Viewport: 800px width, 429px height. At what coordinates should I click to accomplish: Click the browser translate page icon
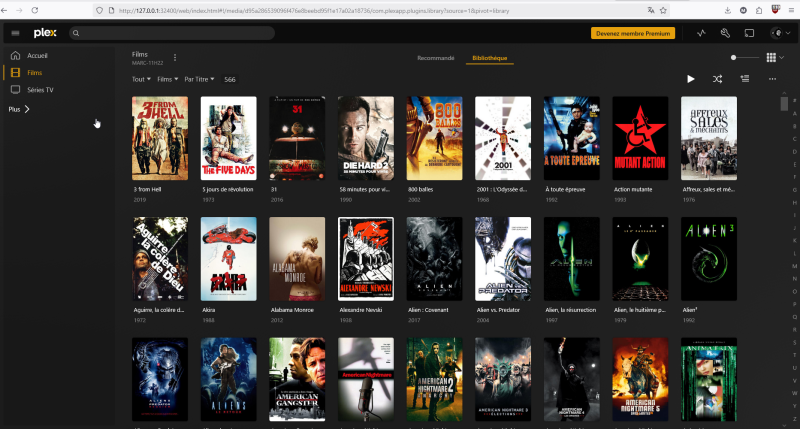[x=651, y=10]
